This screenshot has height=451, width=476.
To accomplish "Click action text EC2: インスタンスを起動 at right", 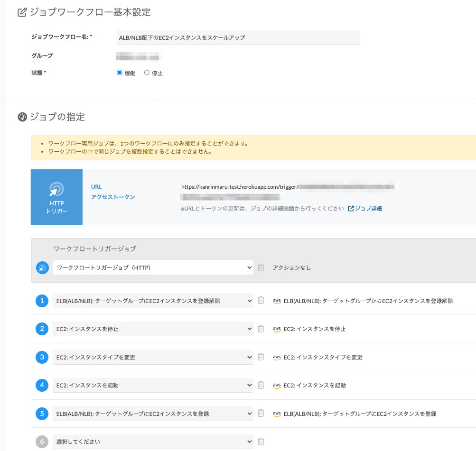I will click(x=315, y=386).
